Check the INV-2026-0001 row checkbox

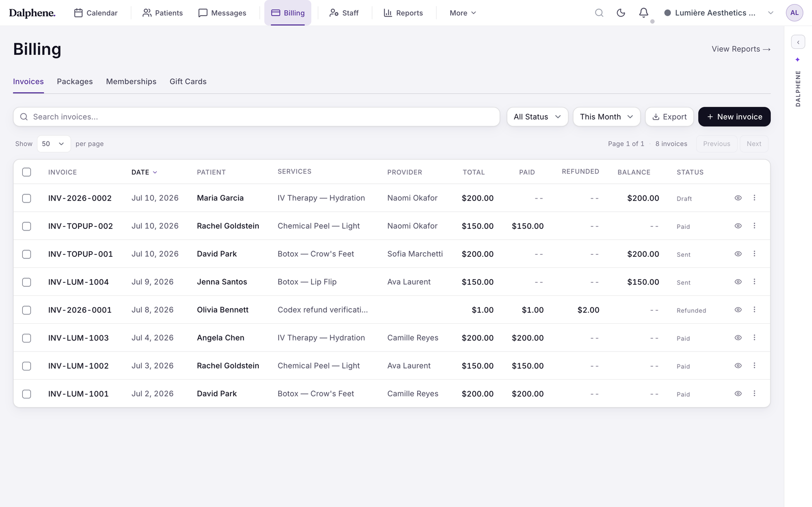point(27,310)
